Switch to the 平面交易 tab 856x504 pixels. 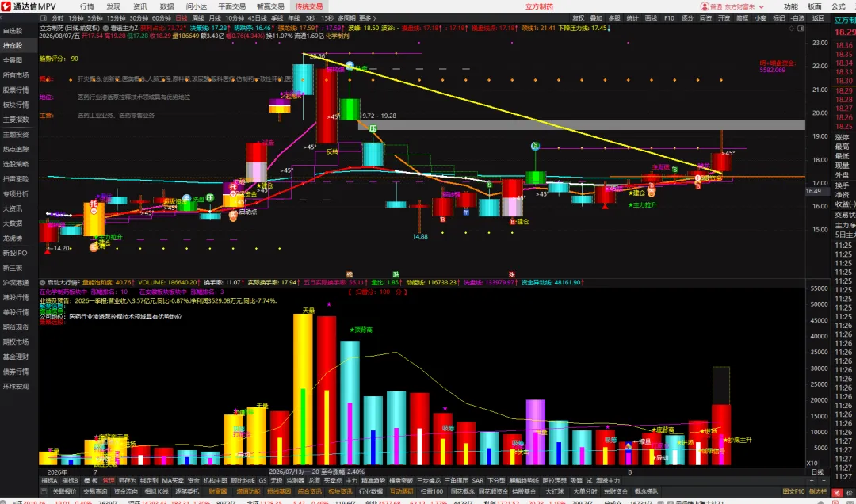pos(232,6)
